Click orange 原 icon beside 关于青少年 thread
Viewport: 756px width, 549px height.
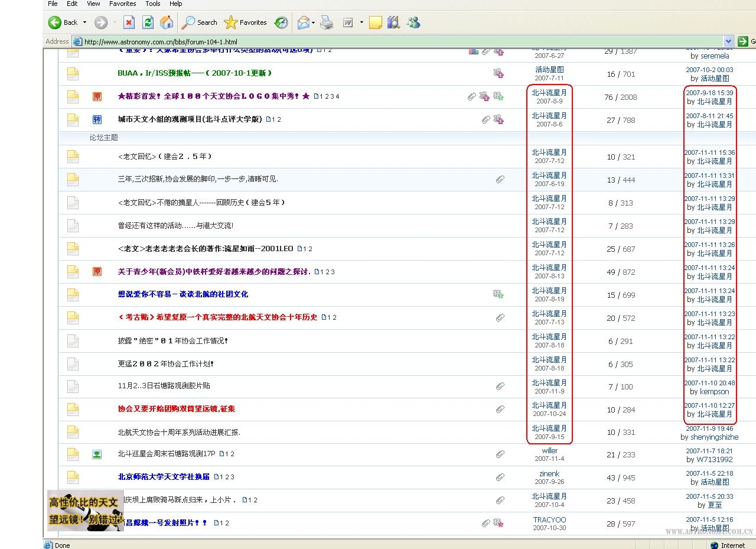click(97, 271)
